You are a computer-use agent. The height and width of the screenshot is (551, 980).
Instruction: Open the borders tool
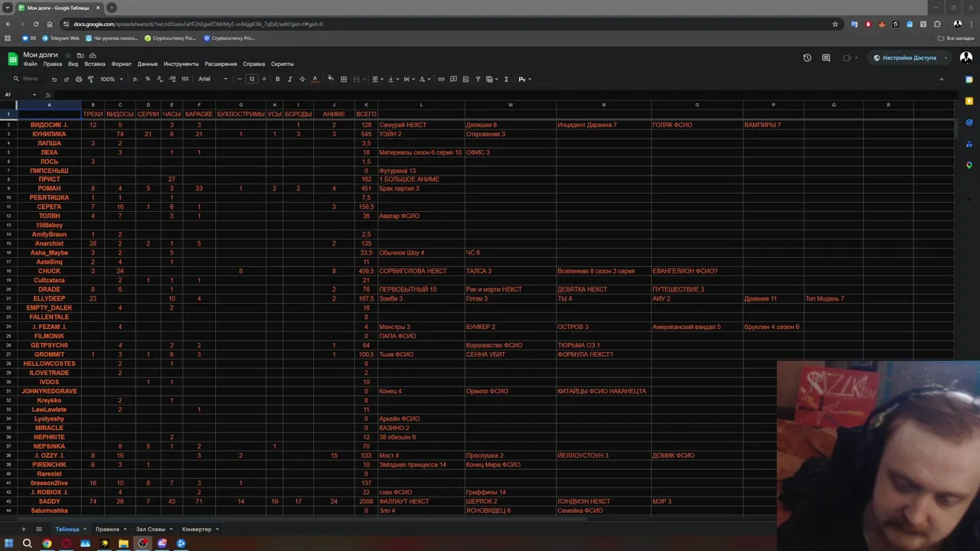344,79
